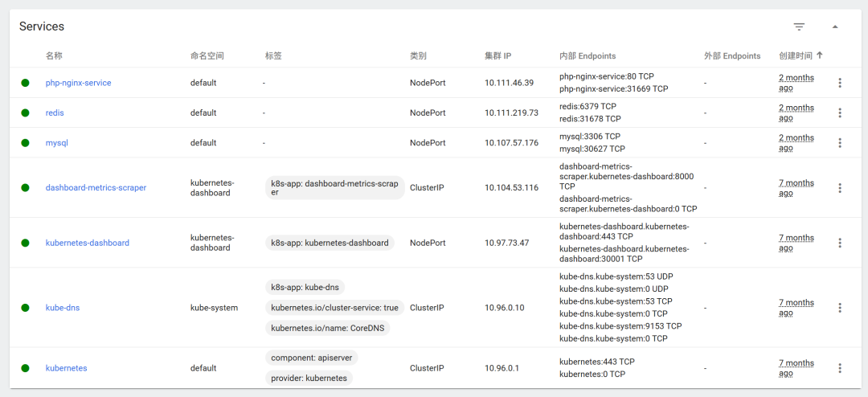Click the 集群 IP column header
Viewport: 868px width, 397px height.
click(x=498, y=56)
